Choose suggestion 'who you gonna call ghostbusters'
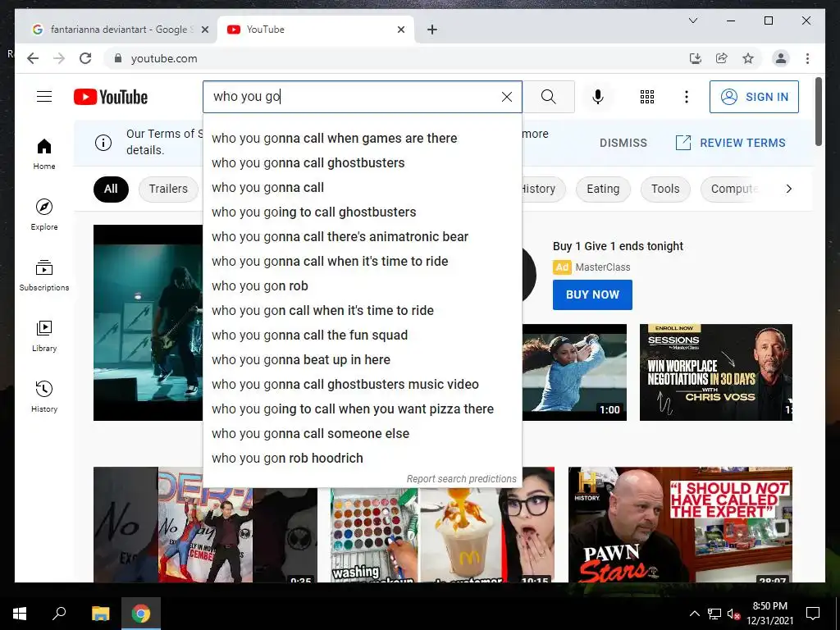 [363, 163]
